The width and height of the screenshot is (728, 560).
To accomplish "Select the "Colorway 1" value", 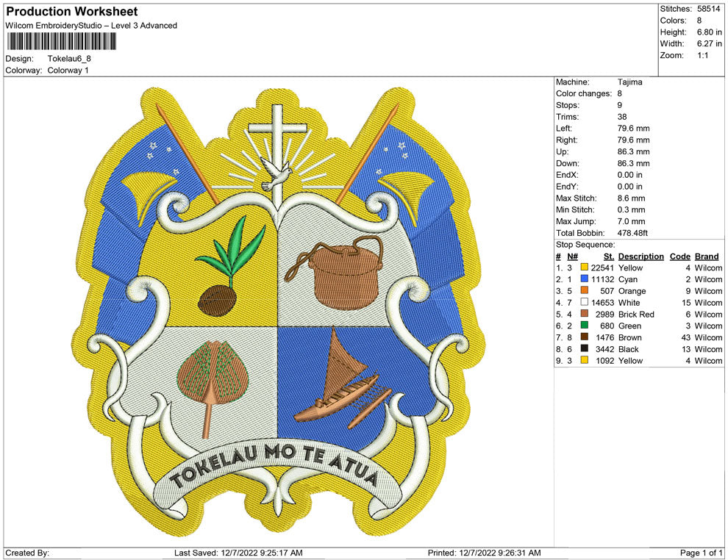I will pos(68,71).
